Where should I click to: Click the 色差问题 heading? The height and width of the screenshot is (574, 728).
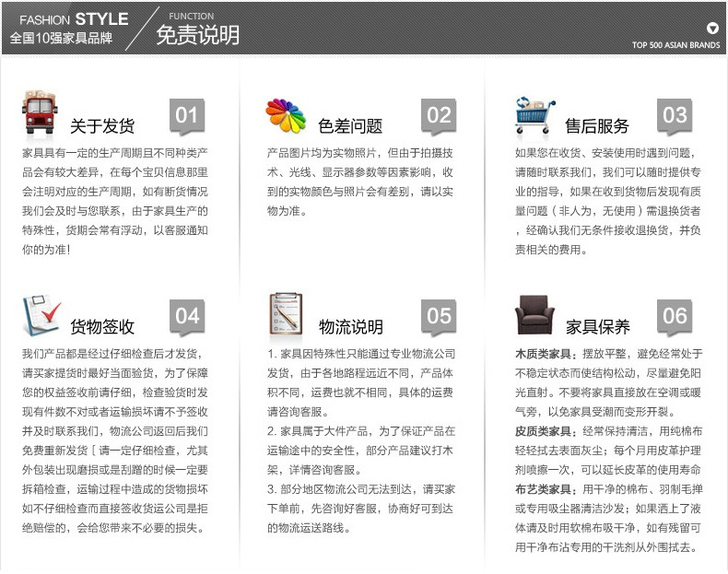[x=350, y=125]
